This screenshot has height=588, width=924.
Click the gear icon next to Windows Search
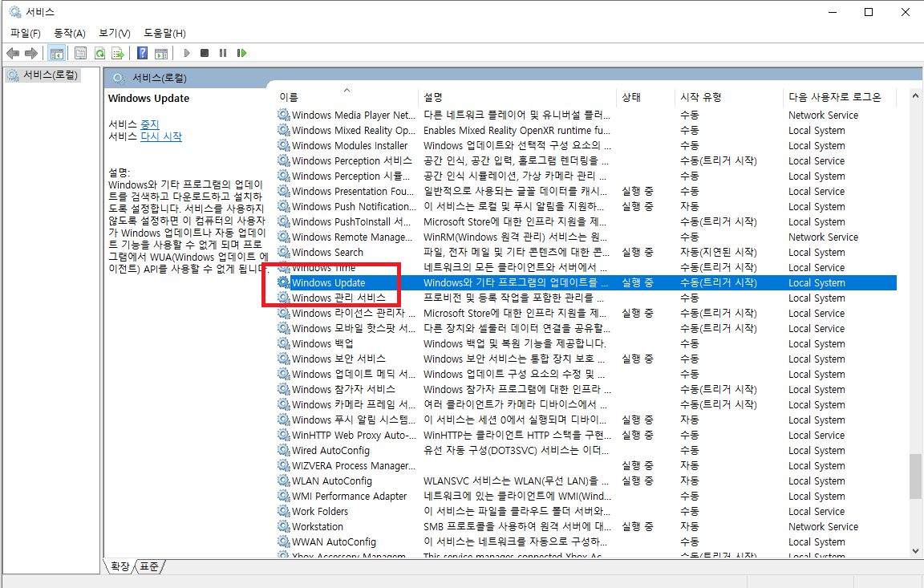(284, 252)
